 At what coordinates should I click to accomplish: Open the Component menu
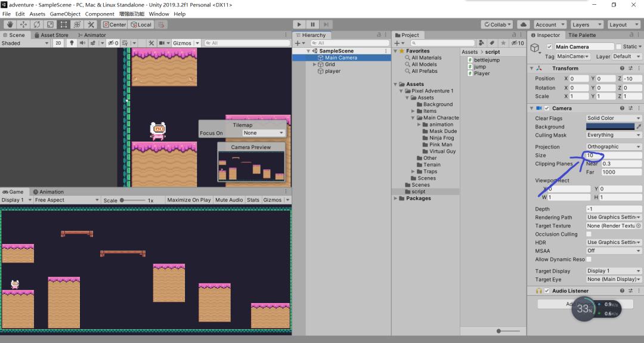coord(100,14)
